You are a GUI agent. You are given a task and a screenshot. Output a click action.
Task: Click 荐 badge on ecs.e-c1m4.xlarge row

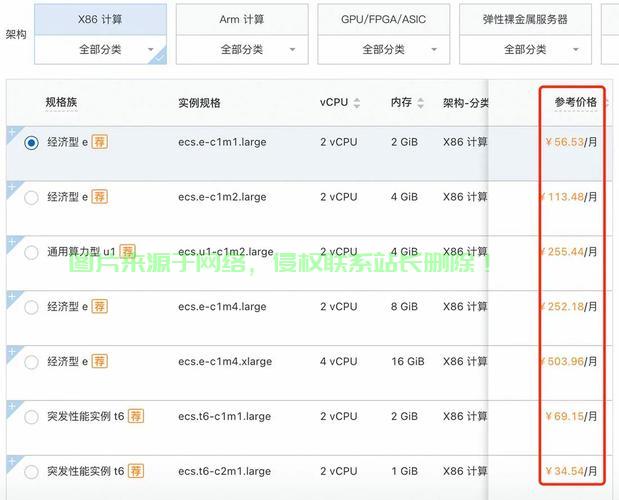coord(99,361)
